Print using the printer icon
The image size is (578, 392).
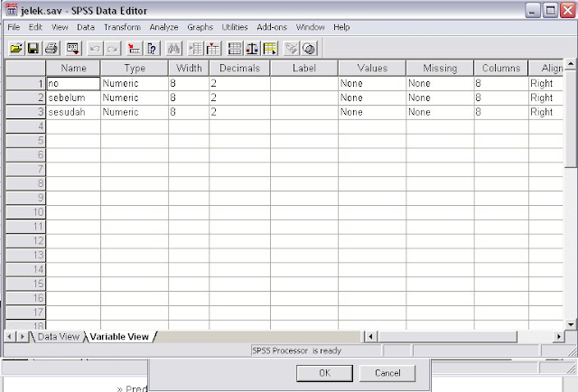click(x=51, y=48)
